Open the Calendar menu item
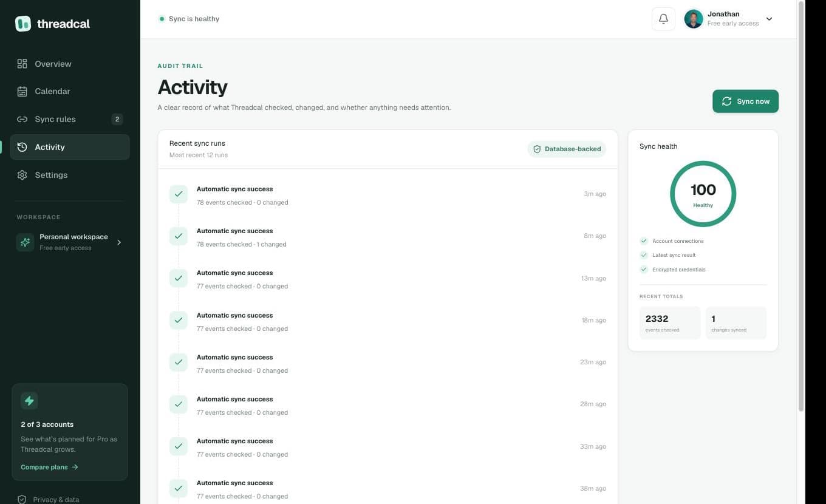 (70, 91)
